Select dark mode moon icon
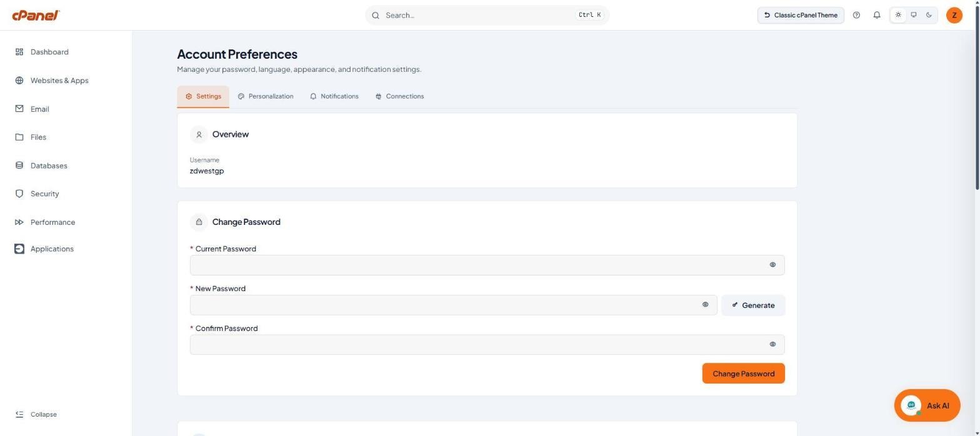The width and height of the screenshot is (980, 436). point(929,15)
